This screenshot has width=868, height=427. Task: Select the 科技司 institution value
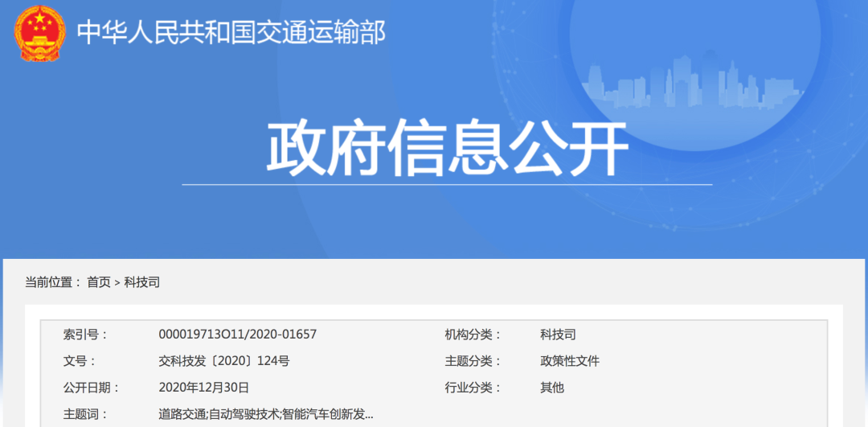pyautogui.click(x=558, y=335)
